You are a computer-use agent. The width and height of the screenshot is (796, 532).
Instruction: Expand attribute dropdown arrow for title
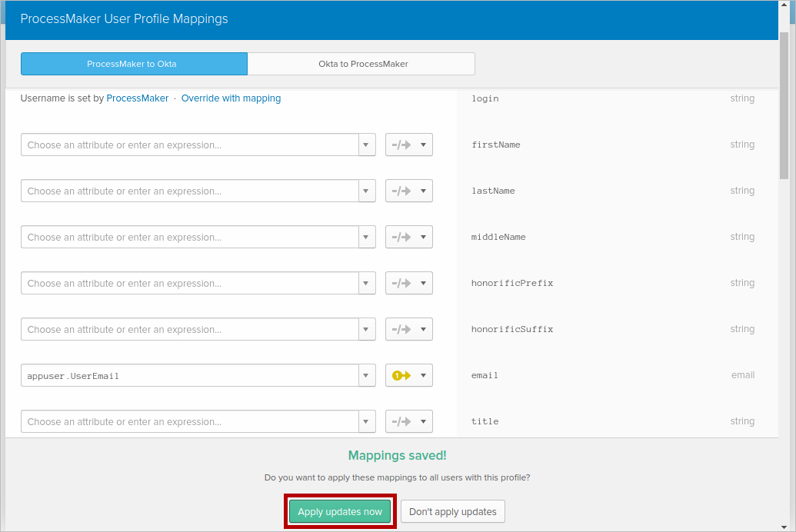[x=367, y=421]
